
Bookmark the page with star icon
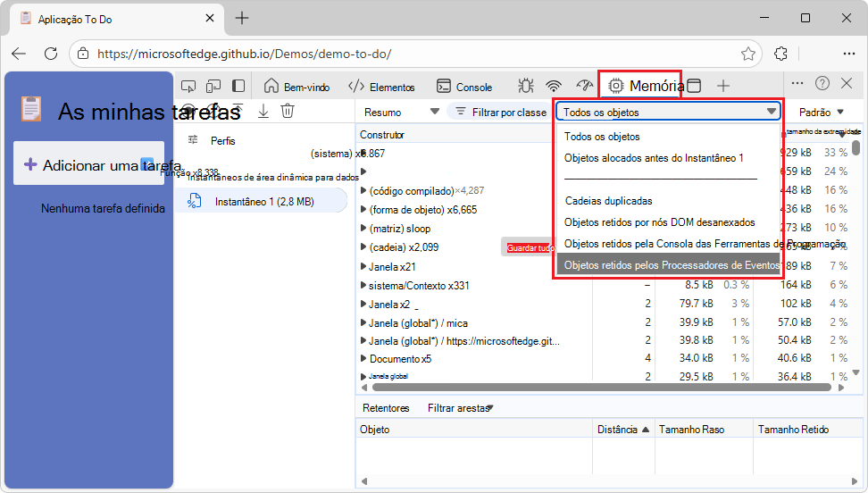pos(747,54)
